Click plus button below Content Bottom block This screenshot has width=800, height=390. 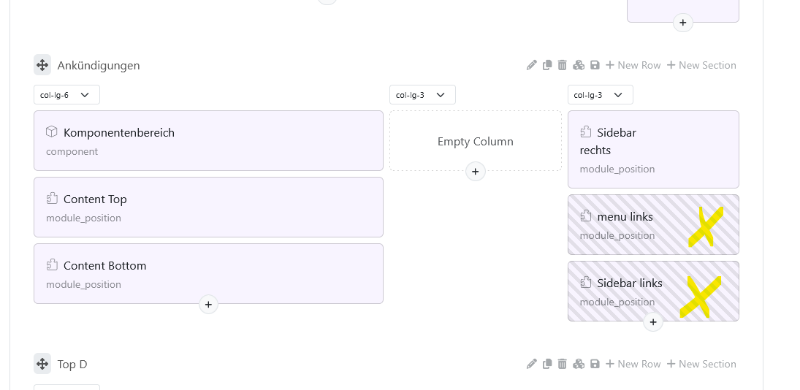pyautogui.click(x=208, y=305)
